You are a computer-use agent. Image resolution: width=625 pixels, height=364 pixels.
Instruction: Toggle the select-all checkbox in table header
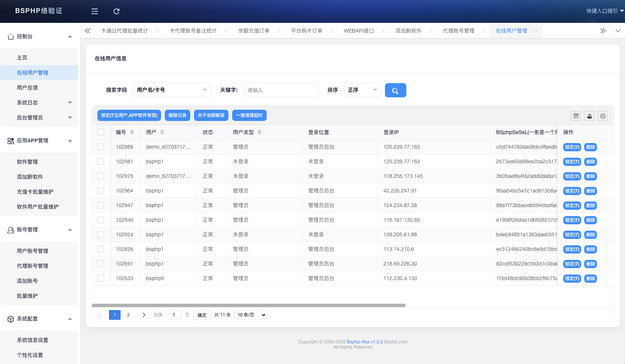[101, 132]
